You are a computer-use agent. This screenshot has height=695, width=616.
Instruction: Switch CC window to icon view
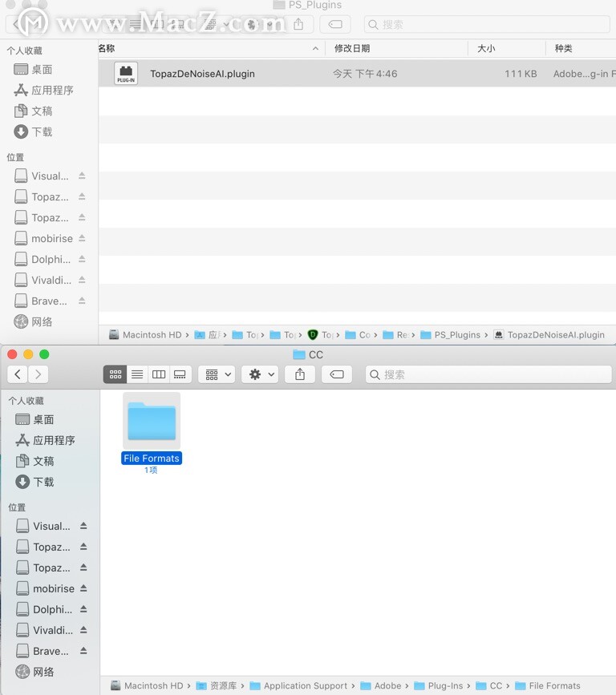(x=115, y=374)
